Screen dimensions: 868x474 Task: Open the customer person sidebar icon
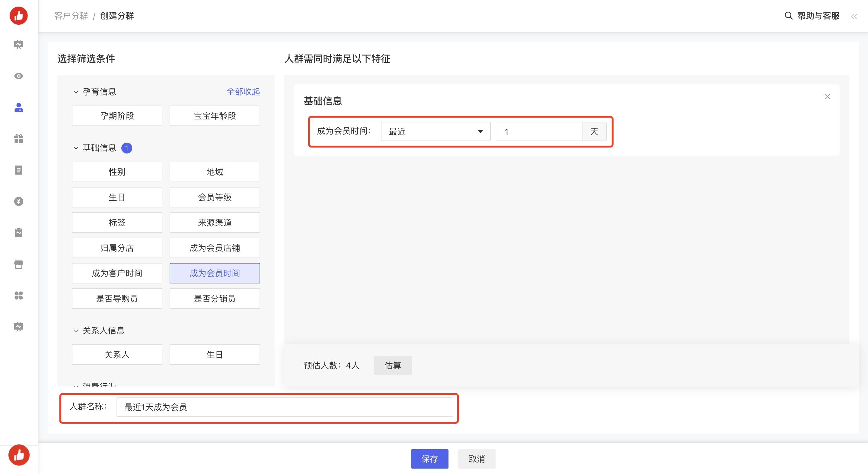point(18,107)
